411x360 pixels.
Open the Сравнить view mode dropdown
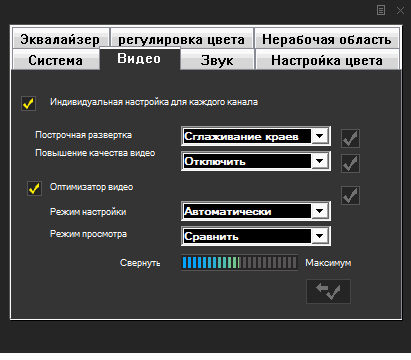pyautogui.click(x=256, y=236)
